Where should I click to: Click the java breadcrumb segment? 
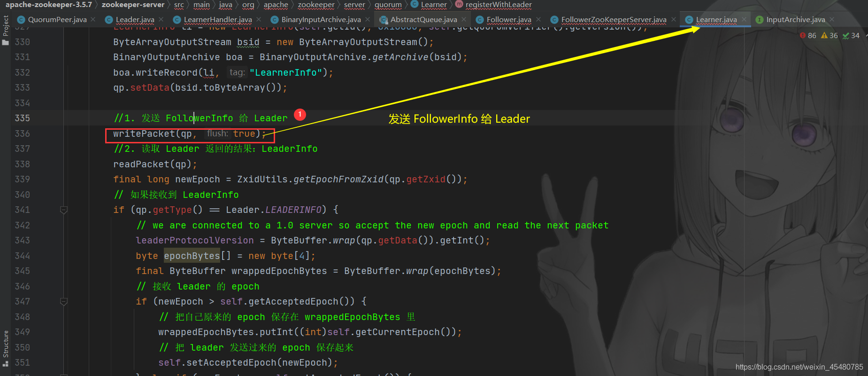225,4
